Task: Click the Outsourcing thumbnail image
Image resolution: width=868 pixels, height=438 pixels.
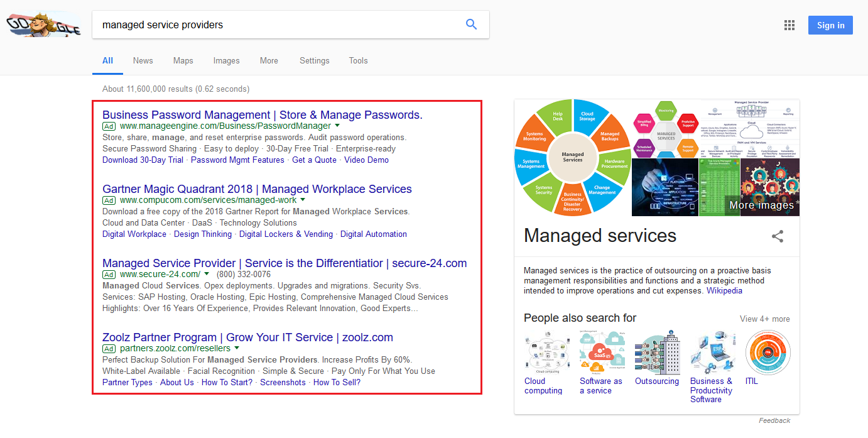Action: click(x=658, y=351)
